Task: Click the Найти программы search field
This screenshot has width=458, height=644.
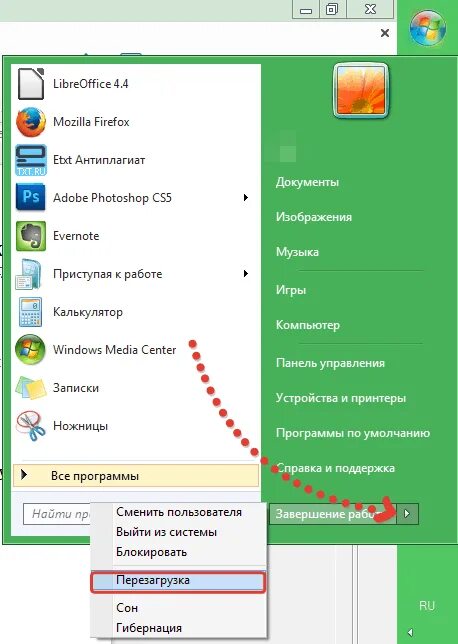Action: 58,514
